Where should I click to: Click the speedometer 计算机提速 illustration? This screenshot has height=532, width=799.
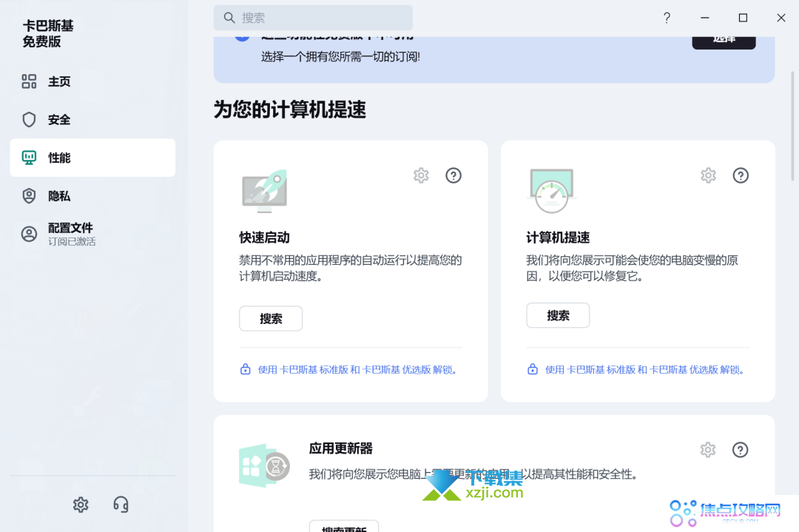(552, 191)
